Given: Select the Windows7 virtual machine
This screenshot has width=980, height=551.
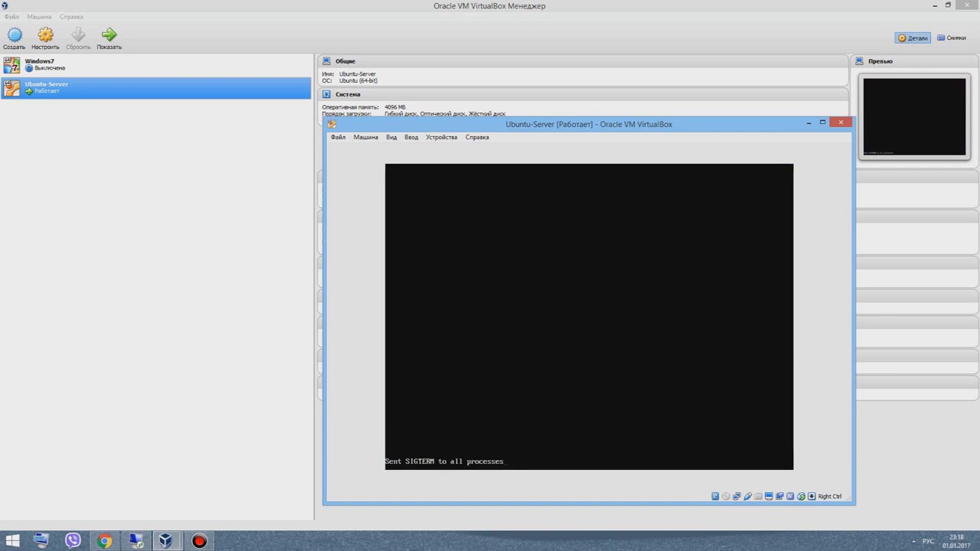Looking at the screenshot, I should point(156,65).
